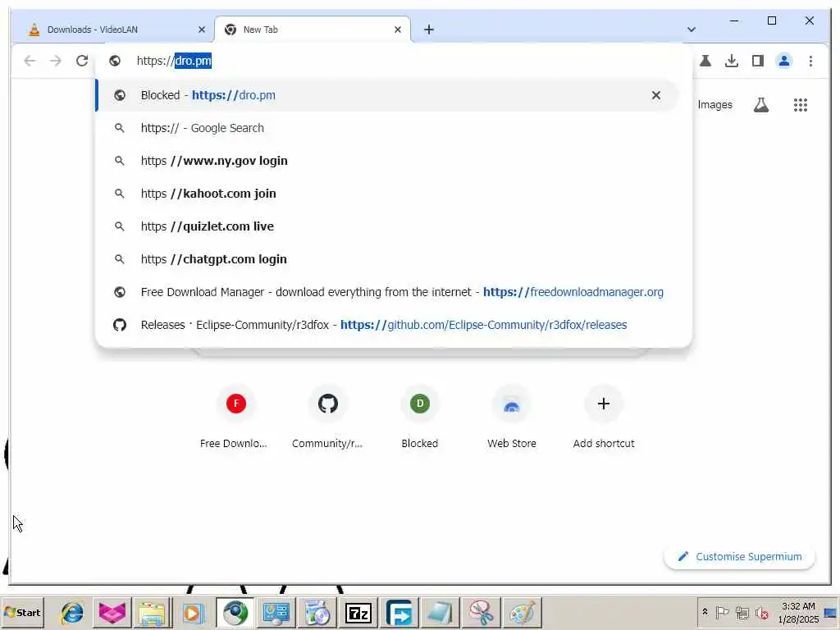
Task: Launch Internet Explorer from the taskbar
Action: click(x=72, y=612)
